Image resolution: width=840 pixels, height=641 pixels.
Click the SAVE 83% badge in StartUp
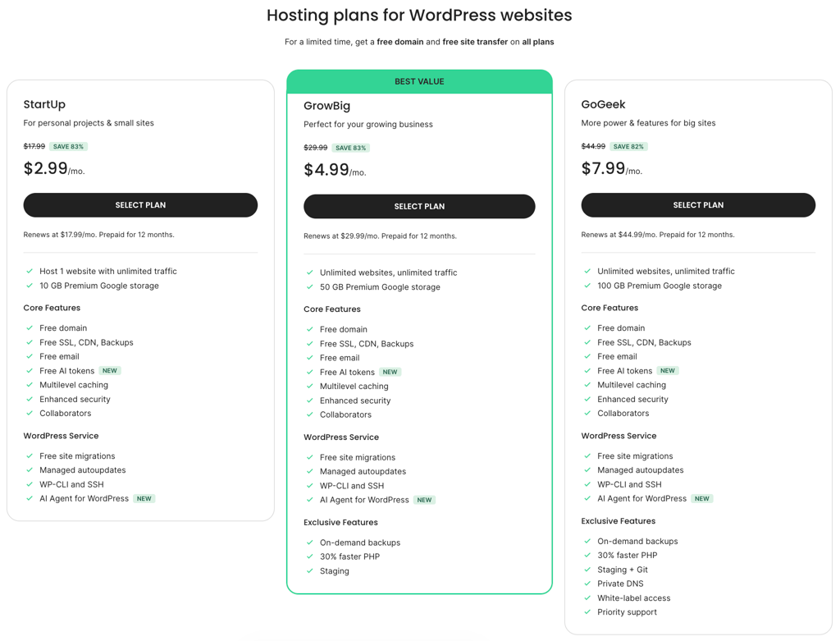(x=68, y=146)
